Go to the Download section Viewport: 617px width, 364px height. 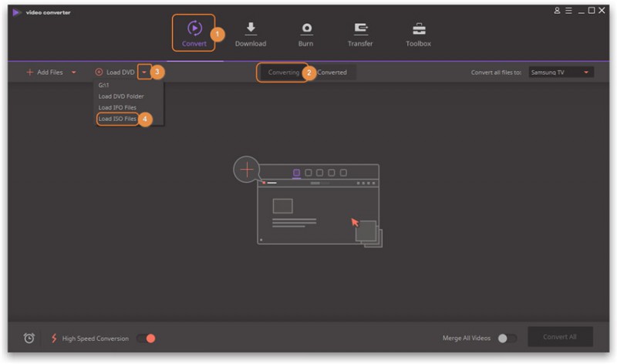click(251, 29)
